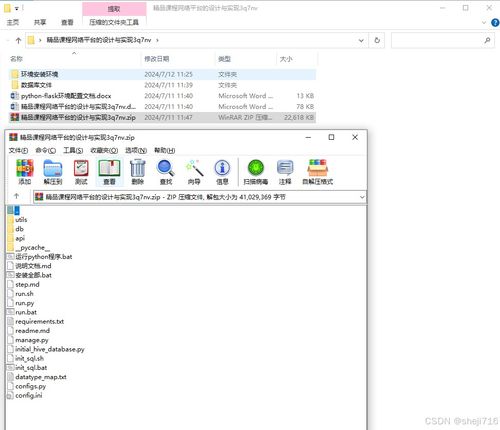Click the Explorer address bar path text
The width and height of the screenshot is (500, 430).
click(x=99, y=40)
